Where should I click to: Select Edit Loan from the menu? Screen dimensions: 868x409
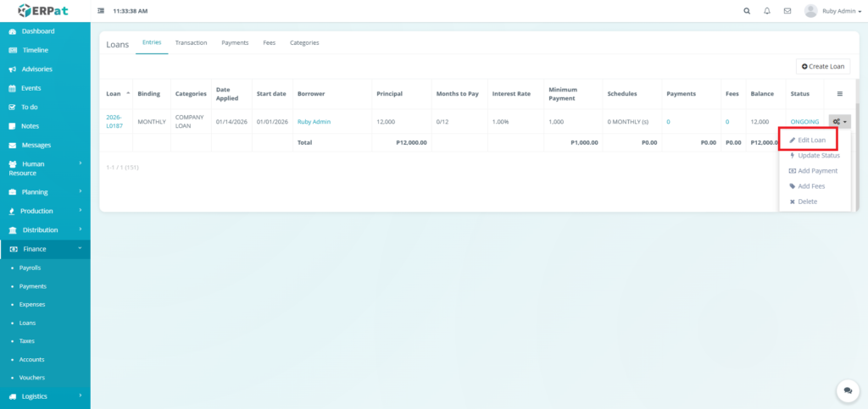click(811, 140)
